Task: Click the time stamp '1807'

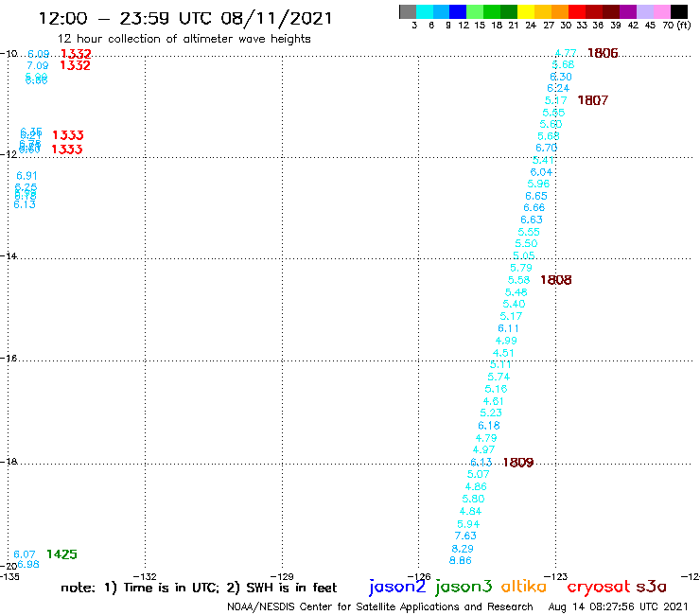Action: click(593, 100)
